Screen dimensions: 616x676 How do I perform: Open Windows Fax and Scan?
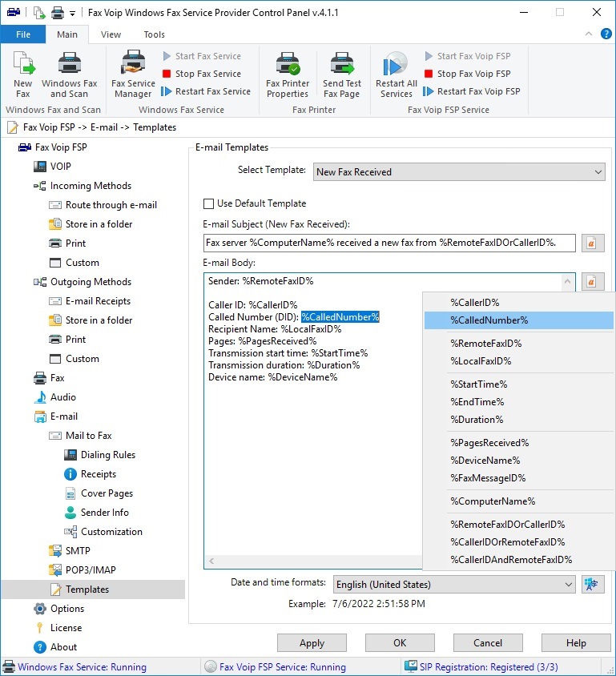coord(69,74)
